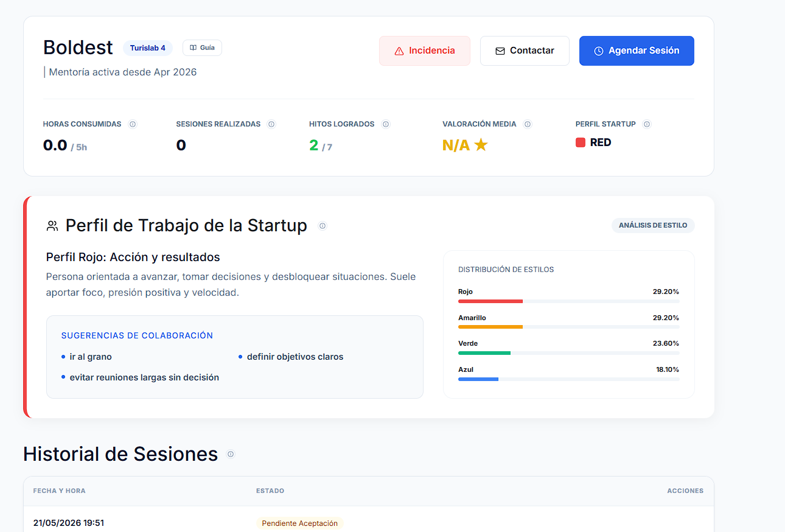Click the 0 sessions completed value

181,145
